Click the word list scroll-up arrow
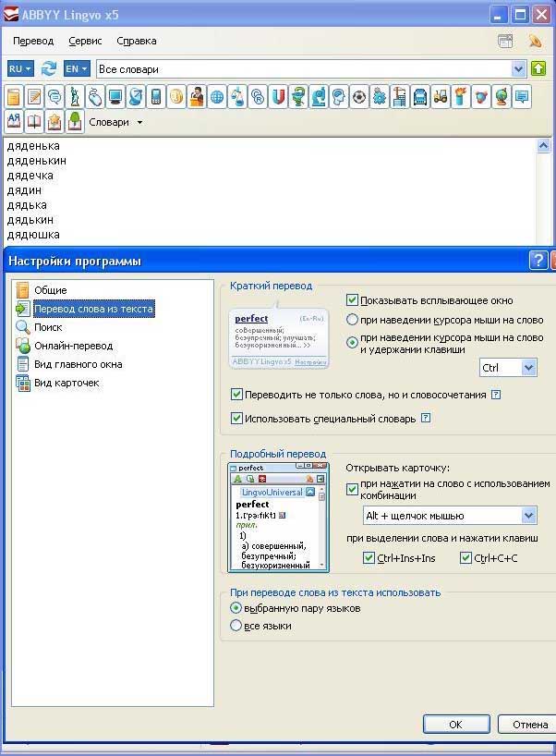The image size is (556, 756). coord(543,146)
